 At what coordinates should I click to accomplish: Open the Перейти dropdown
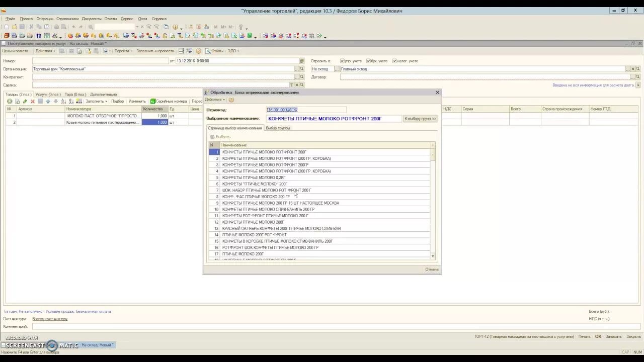[x=123, y=51]
